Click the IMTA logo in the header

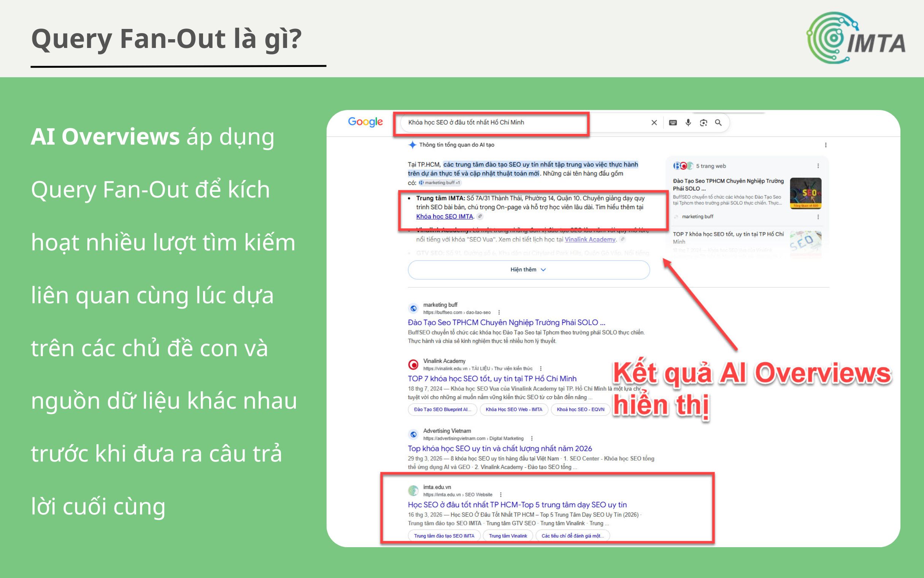click(x=856, y=37)
